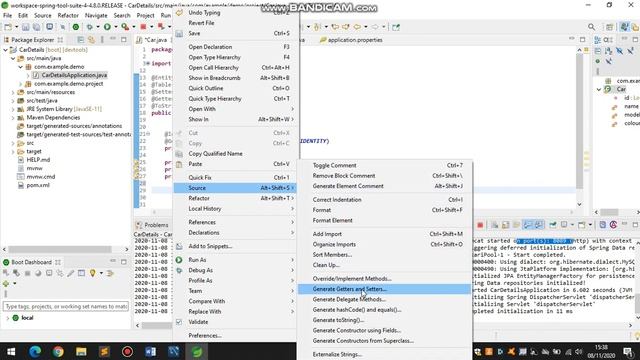640x360 pixels.
Task: Click the Spring Boot dashboard toolbar icon
Action: [x=76, y=27]
